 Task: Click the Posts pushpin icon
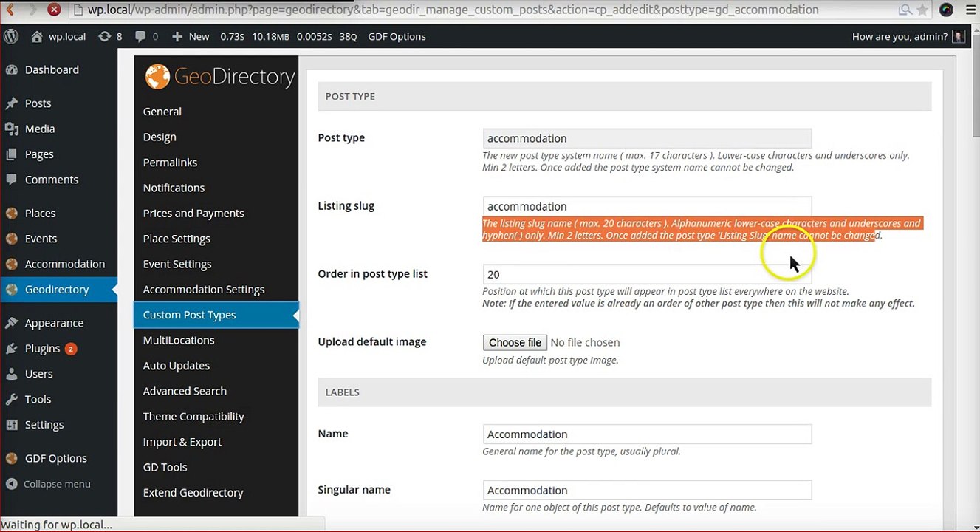[12, 103]
